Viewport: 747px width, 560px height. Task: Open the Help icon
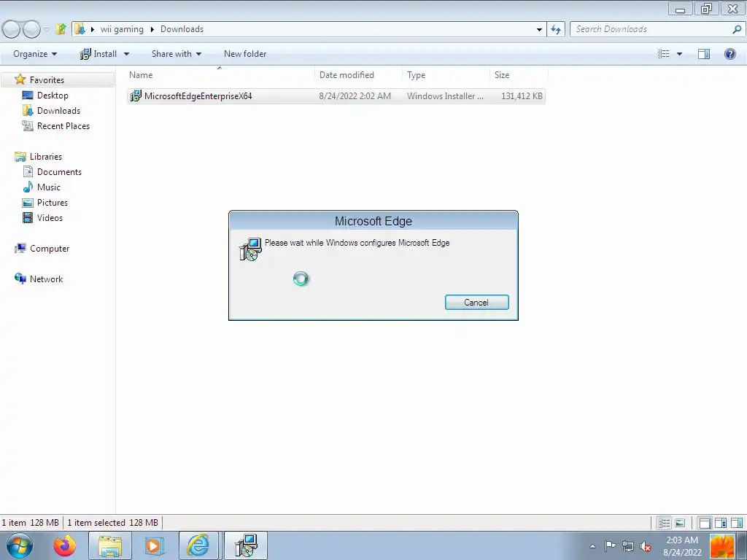point(729,54)
